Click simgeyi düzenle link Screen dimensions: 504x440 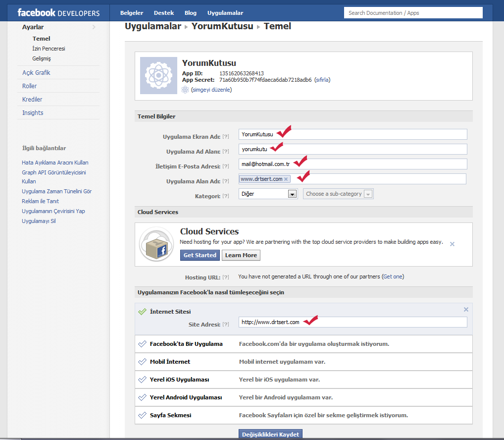[211, 90]
